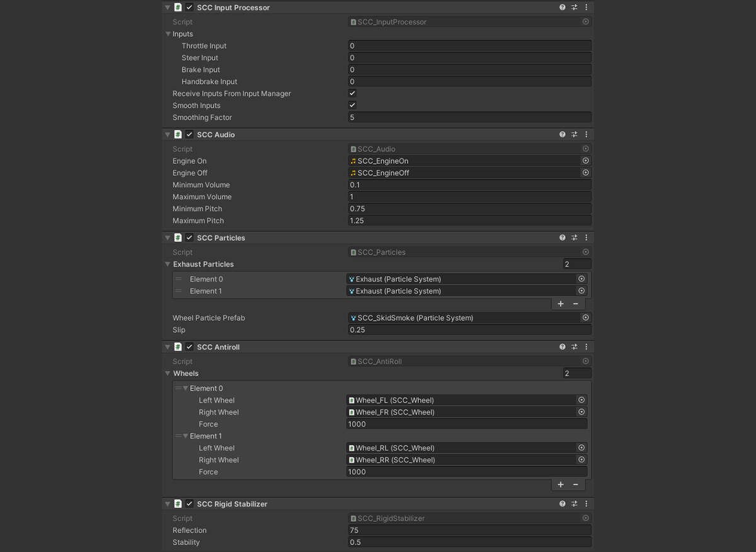Open presets icon for SCC Antiroll component
This screenshot has width=756, height=552.
click(574, 347)
